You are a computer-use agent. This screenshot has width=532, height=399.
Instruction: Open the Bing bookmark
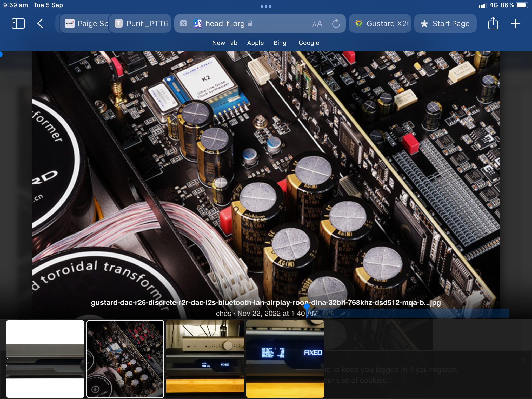(280, 43)
